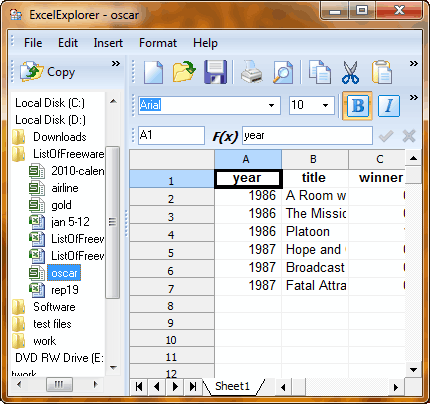This screenshot has height=404, width=430.
Task: Open the Edit menu
Action: click(x=68, y=43)
